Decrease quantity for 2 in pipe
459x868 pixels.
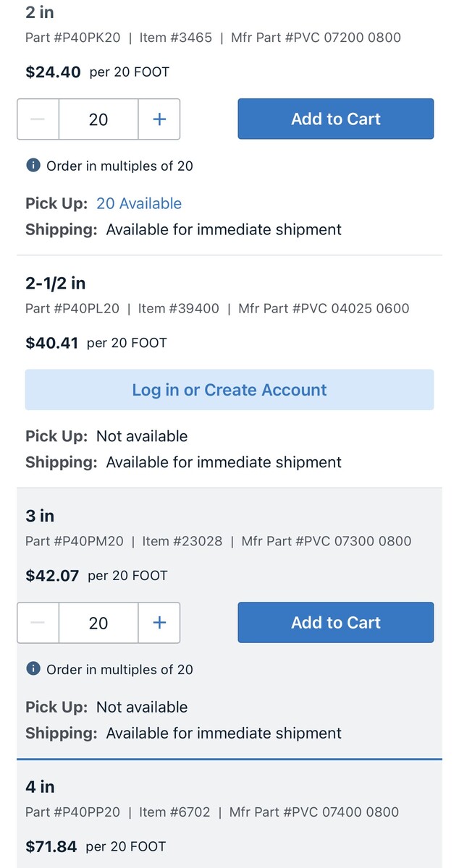point(38,119)
